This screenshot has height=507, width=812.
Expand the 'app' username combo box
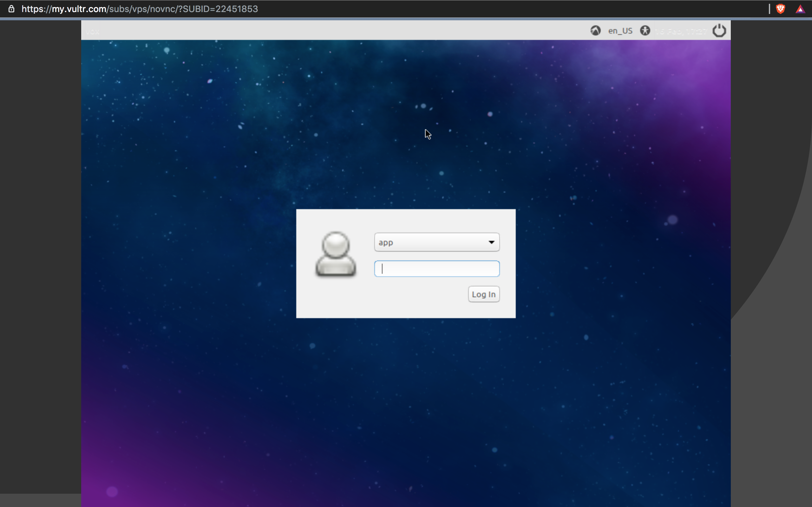433,242
